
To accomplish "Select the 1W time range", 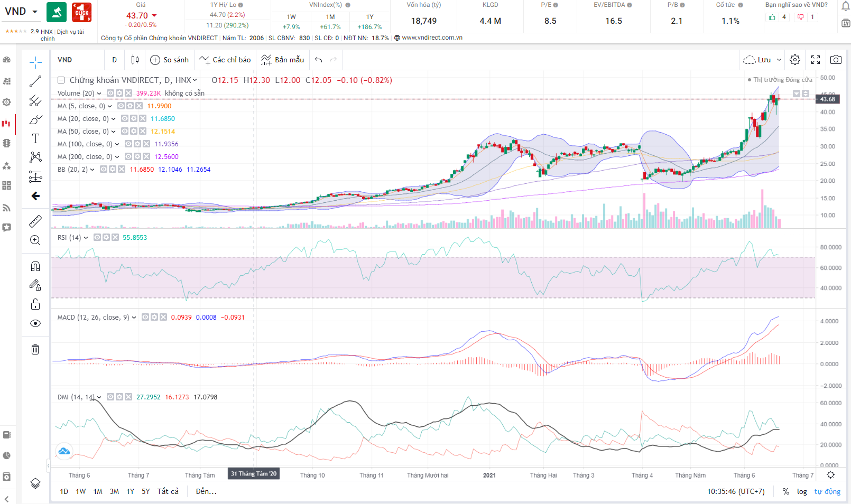I will point(81,491).
